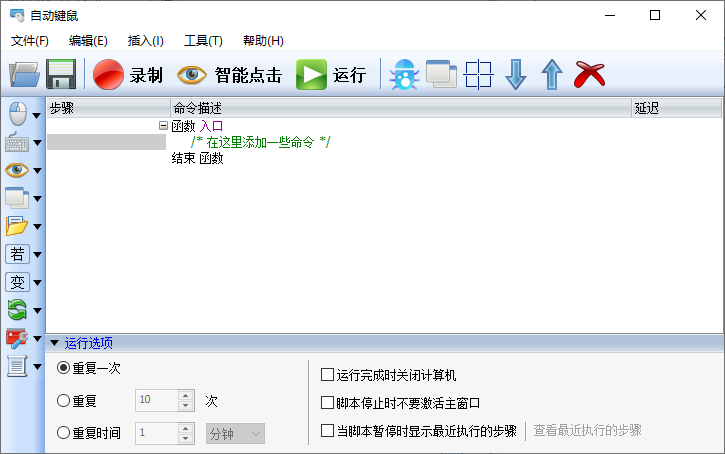Open dropdown next to loop arrows icon
Viewport: 725px width, 454px height.
click(x=37, y=311)
